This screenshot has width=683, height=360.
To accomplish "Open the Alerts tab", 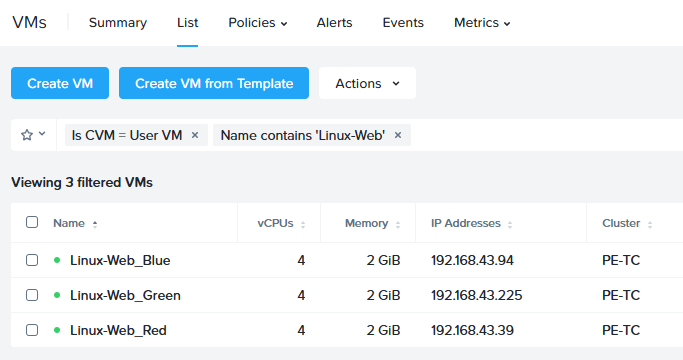I will pos(335,23).
